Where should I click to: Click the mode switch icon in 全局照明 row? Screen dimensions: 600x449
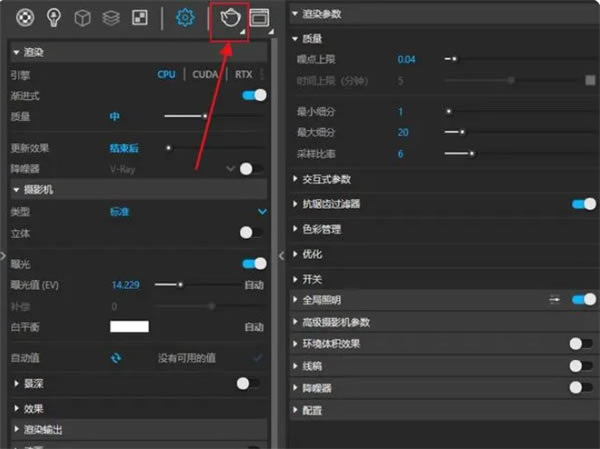554,300
